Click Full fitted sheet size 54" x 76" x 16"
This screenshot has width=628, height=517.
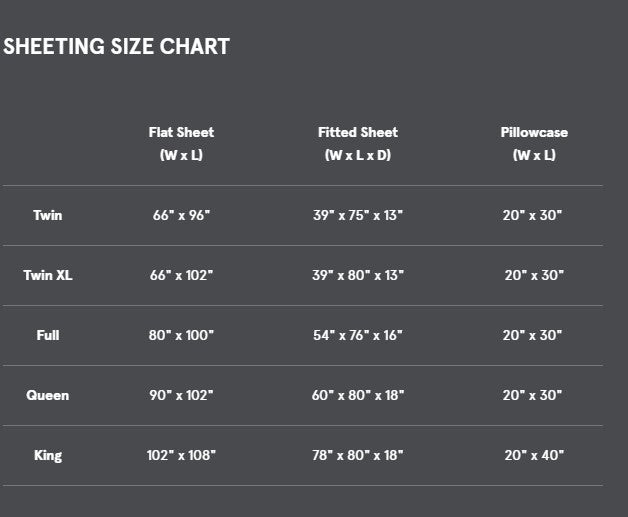click(x=358, y=335)
